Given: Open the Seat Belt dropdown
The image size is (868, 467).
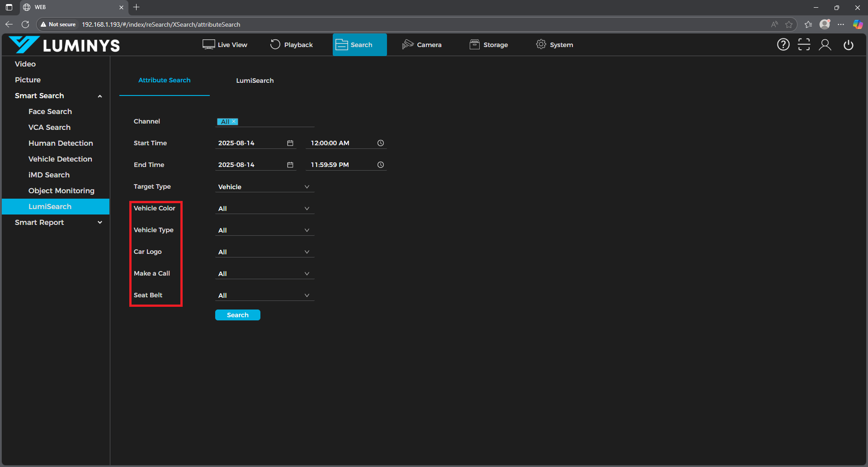Looking at the screenshot, I should pyautogui.click(x=264, y=295).
